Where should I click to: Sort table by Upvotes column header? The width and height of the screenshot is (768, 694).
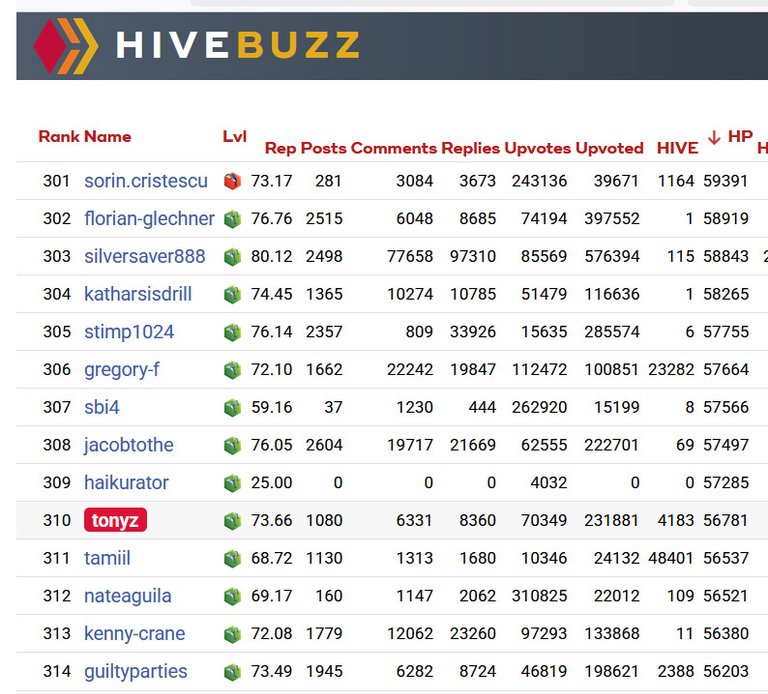pyautogui.click(x=537, y=148)
